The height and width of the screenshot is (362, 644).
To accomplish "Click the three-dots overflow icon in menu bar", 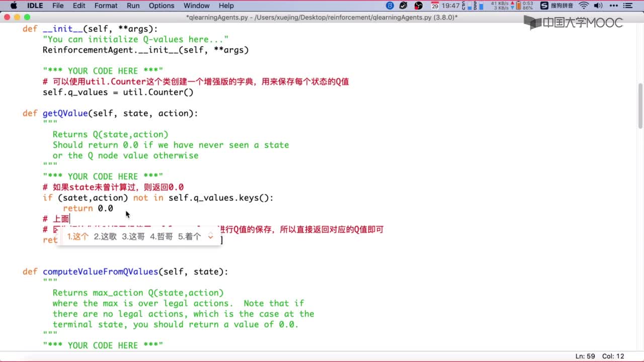I will click(x=614, y=6).
